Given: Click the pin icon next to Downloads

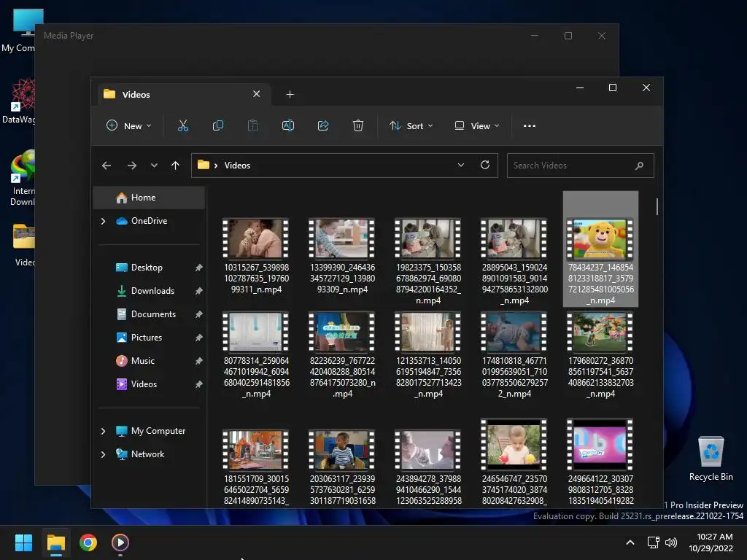Looking at the screenshot, I should coord(198,291).
